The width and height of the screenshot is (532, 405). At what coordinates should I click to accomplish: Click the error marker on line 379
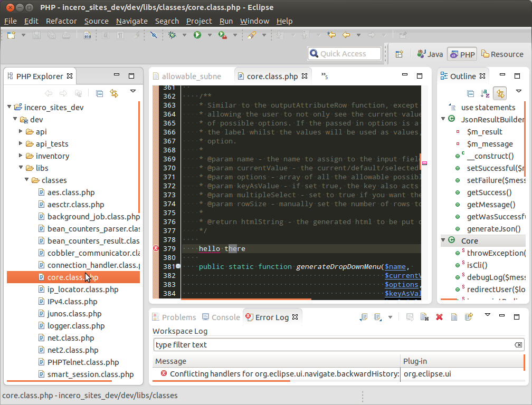point(156,248)
